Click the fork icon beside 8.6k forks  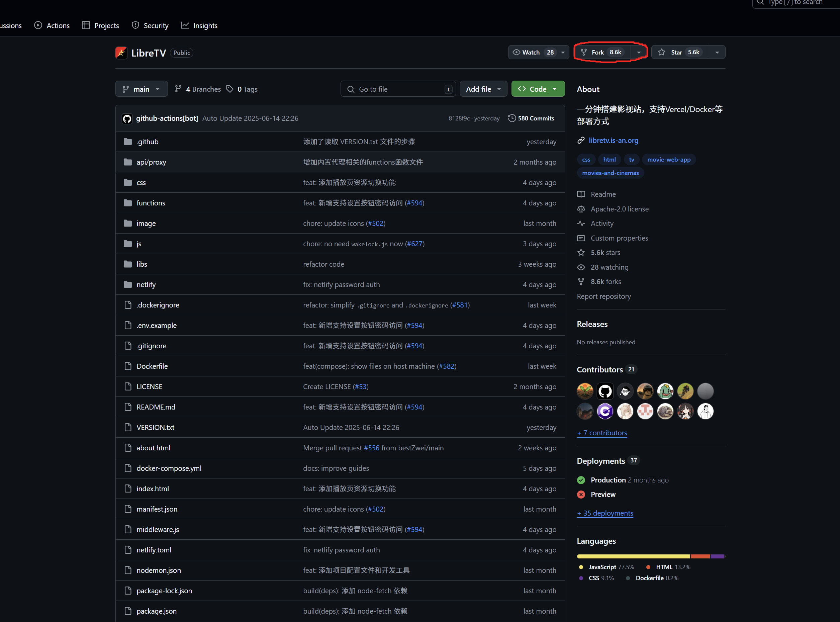581,282
